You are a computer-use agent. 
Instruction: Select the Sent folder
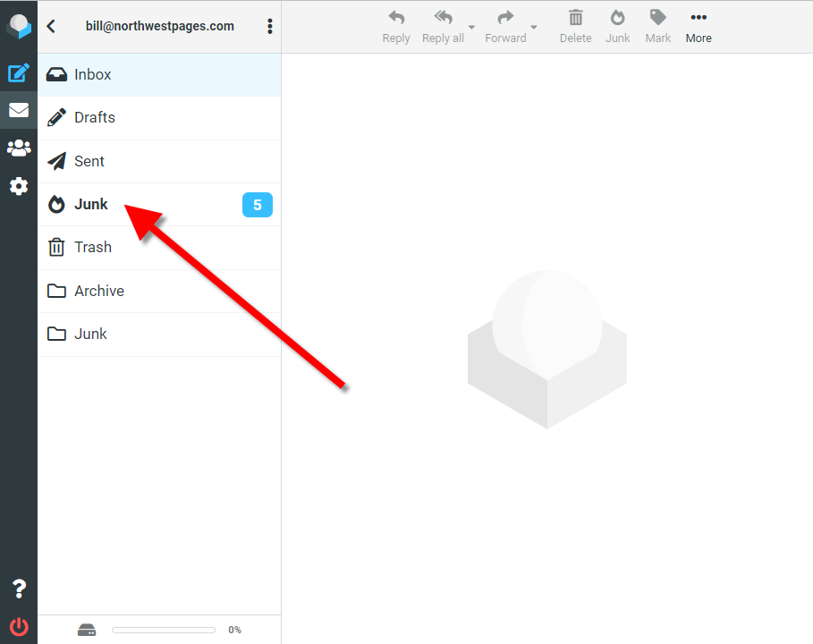159,161
